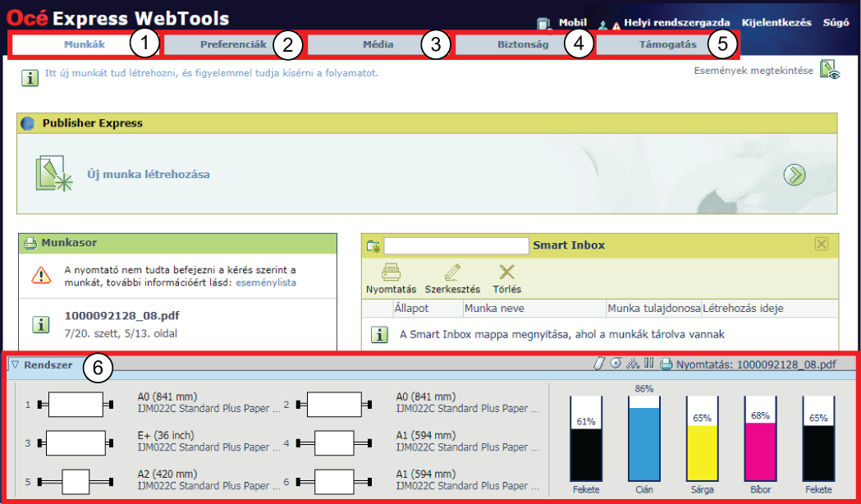
Task: Collapse the Rendszer section triangle
Action: 16,364
